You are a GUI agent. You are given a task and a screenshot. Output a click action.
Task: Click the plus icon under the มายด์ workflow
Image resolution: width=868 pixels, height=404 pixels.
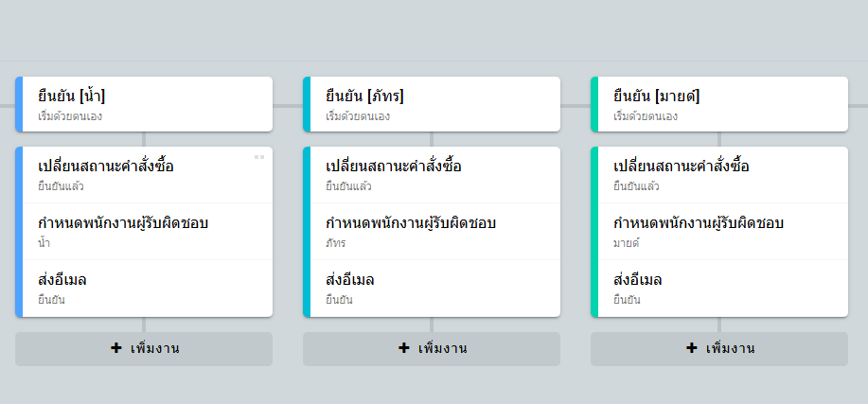(692, 348)
